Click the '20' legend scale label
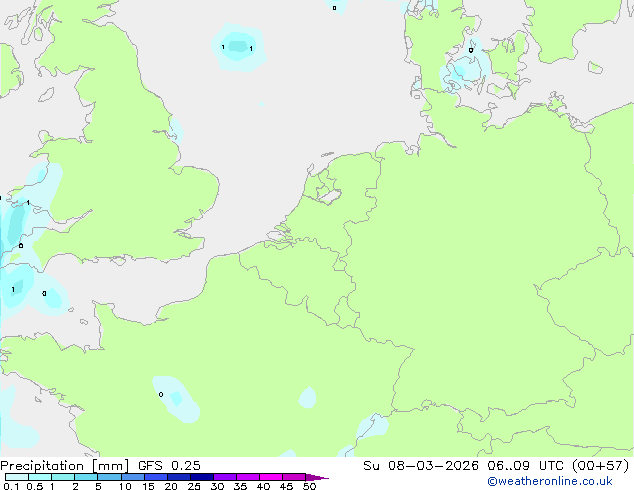 [x=171, y=486]
